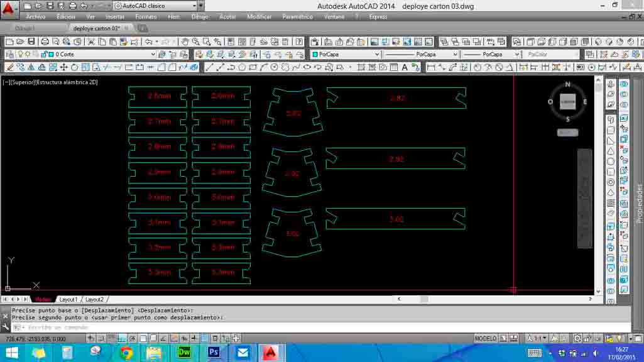
Task: Toggle Grid display in status bar
Action: coord(111,339)
